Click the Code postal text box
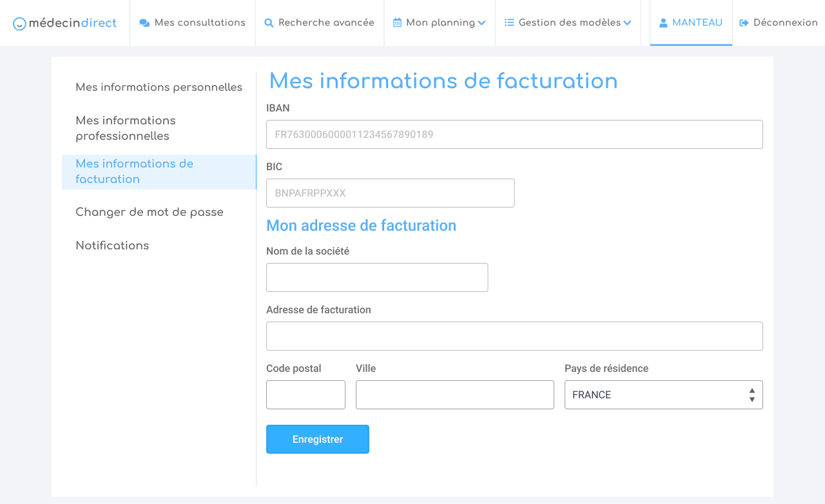This screenshot has width=825, height=504. 306,394
